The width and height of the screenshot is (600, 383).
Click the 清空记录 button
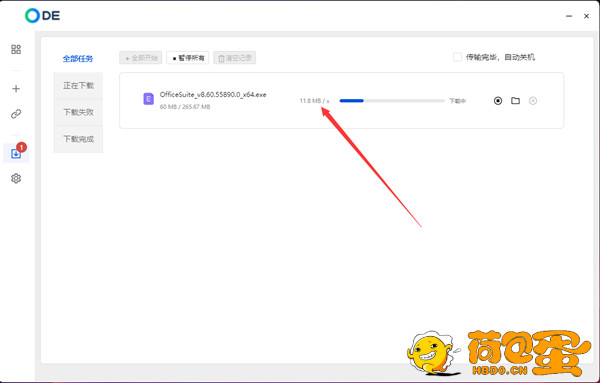point(235,58)
